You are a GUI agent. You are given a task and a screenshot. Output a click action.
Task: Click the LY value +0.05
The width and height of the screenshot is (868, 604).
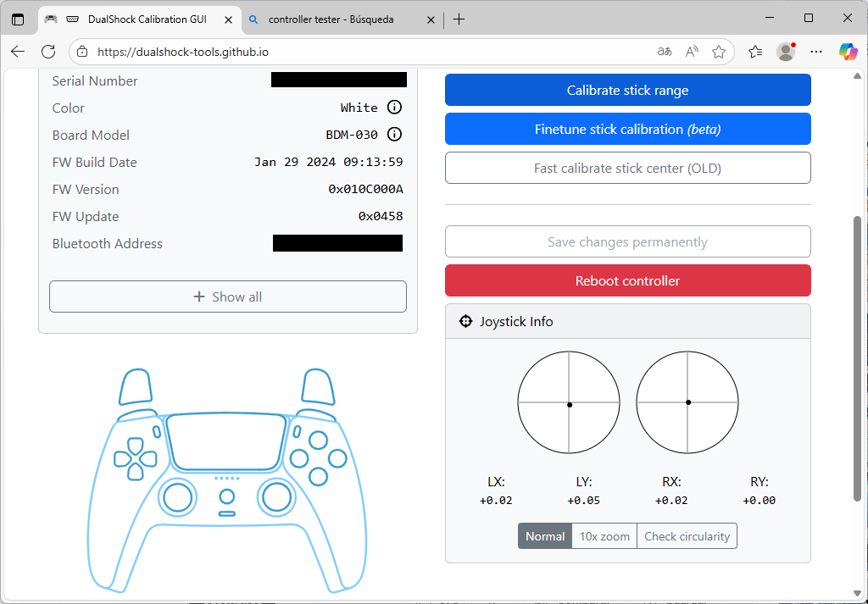tap(583, 501)
